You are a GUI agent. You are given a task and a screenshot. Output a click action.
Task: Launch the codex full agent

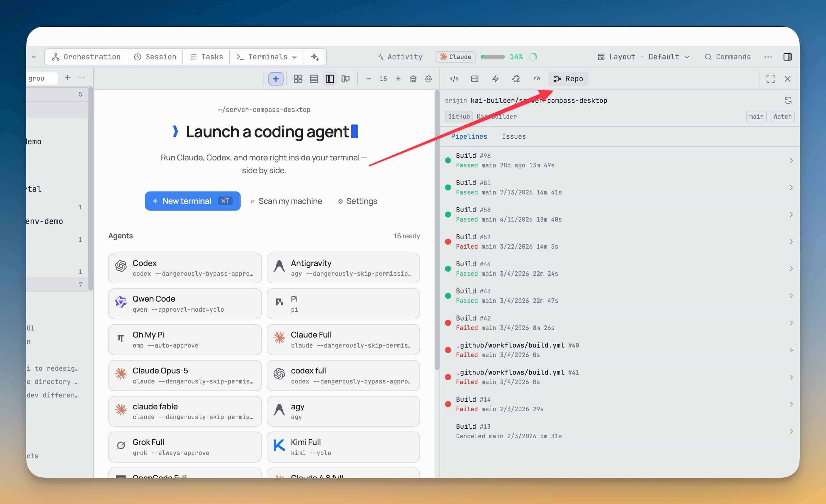coord(343,375)
